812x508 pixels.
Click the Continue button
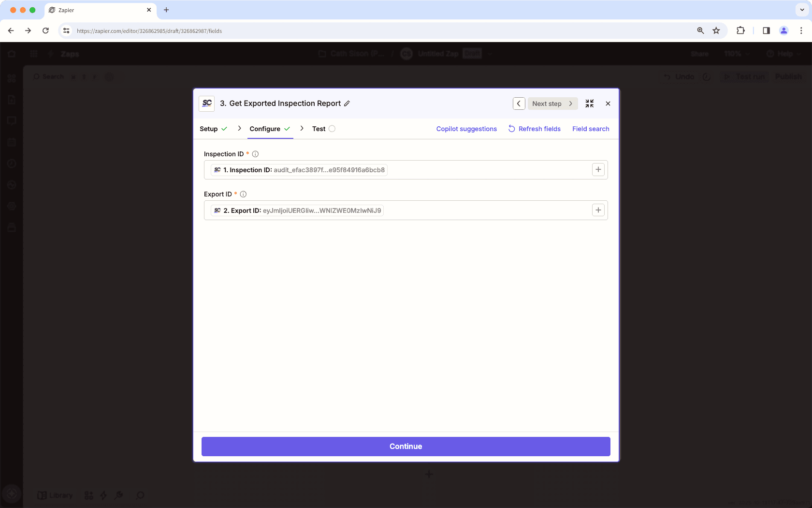pos(406,446)
